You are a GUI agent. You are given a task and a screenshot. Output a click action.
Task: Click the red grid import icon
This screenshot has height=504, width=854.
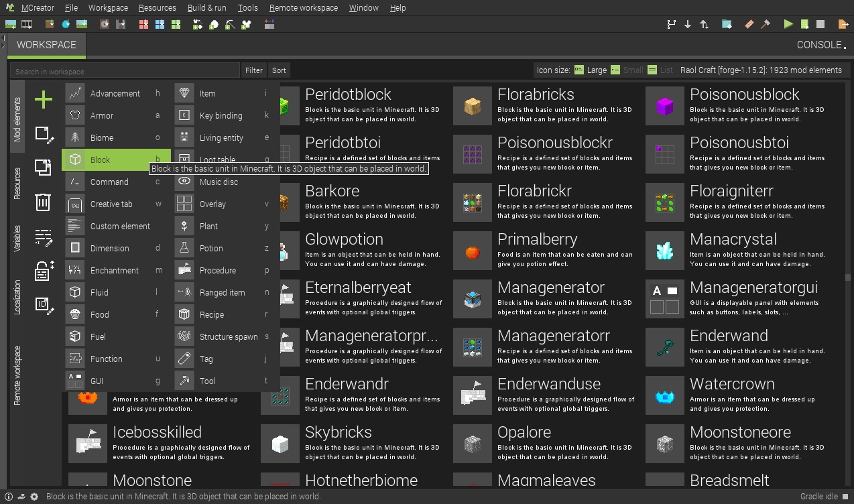143,24
